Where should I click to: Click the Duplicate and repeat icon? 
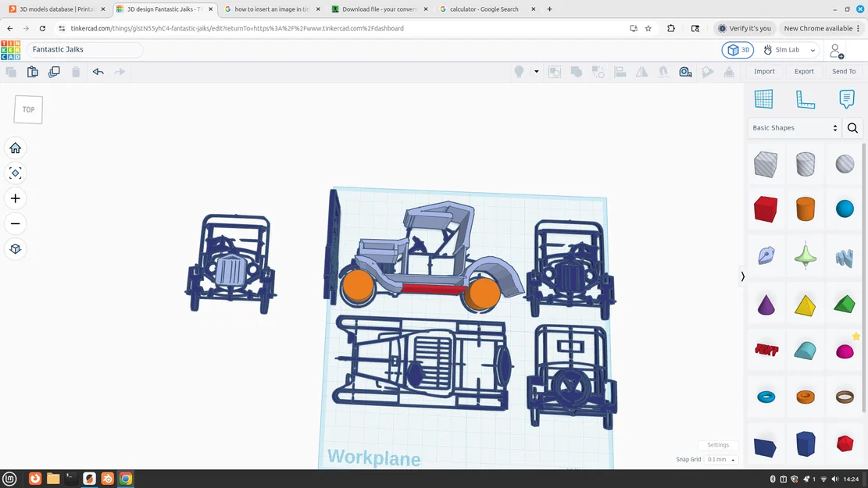(x=54, y=72)
